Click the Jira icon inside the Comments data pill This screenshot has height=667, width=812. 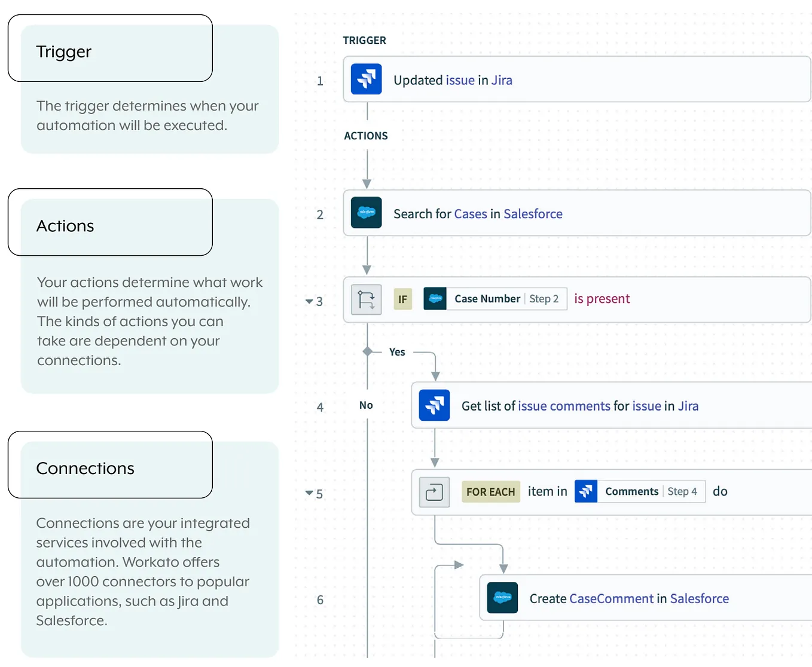[x=586, y=491]
